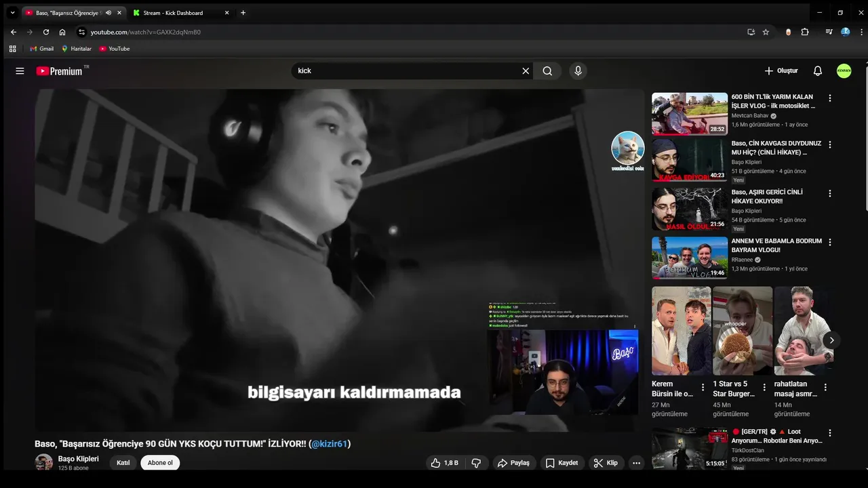Open options for Loot Anyorum stream
This screenshot has width=868, height=488.
tap(829, 432)
